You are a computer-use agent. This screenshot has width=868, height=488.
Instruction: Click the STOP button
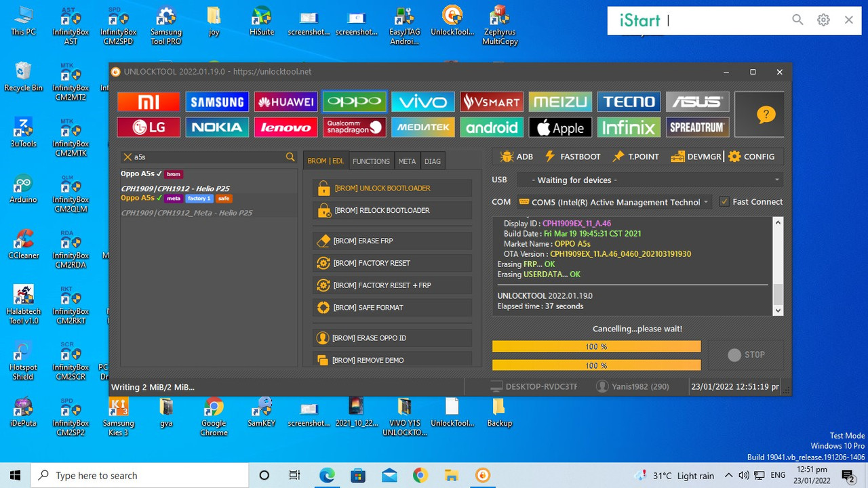click(x=746, y=354)
